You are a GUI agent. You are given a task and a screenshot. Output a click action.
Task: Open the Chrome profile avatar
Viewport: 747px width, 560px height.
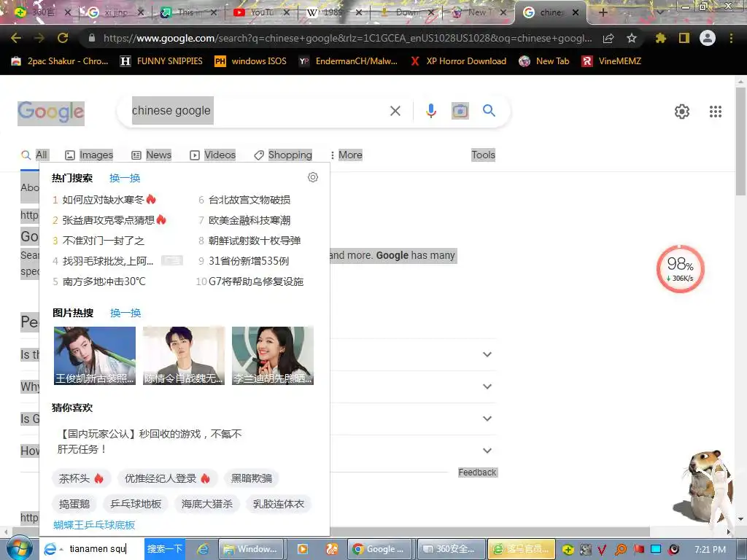click(708, 38)
